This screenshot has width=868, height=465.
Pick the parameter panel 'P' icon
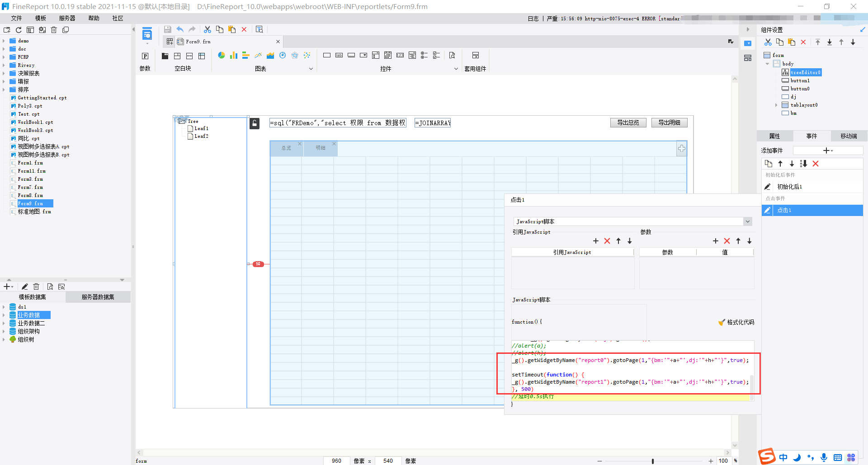[x=145, y=56]
